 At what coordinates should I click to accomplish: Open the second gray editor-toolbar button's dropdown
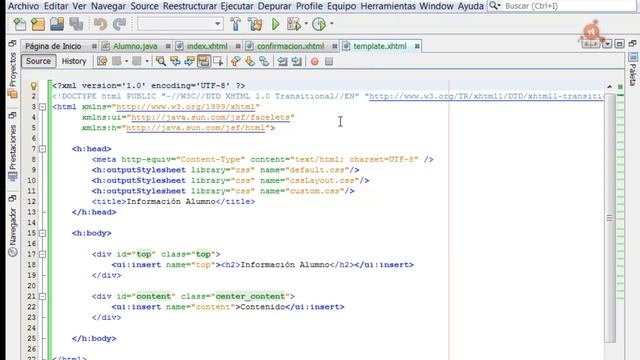click(147, 61)
